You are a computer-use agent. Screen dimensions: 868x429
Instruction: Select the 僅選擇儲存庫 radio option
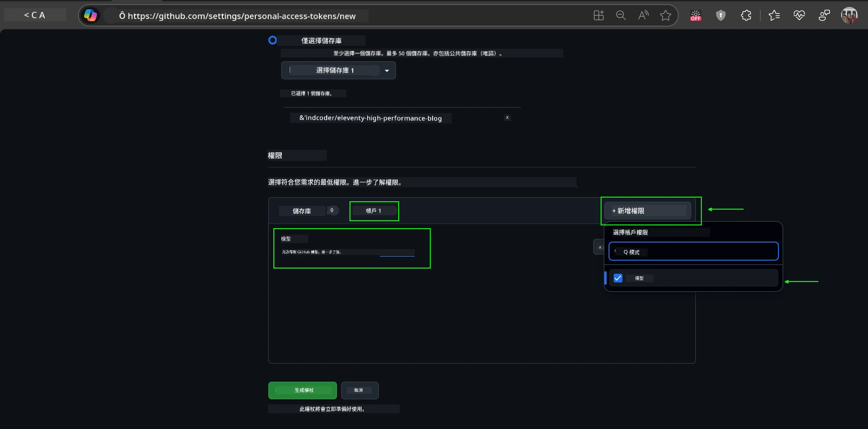272,40
